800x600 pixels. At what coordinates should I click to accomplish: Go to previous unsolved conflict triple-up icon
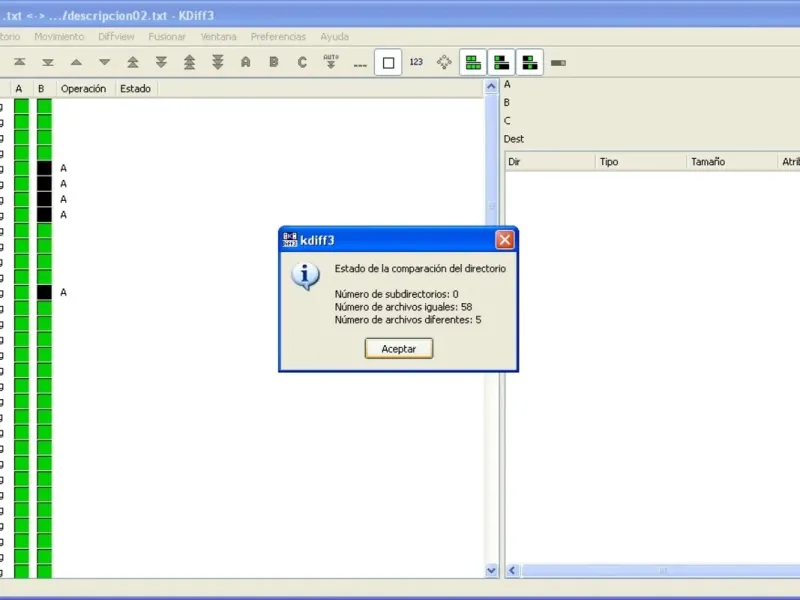point(189,62)
